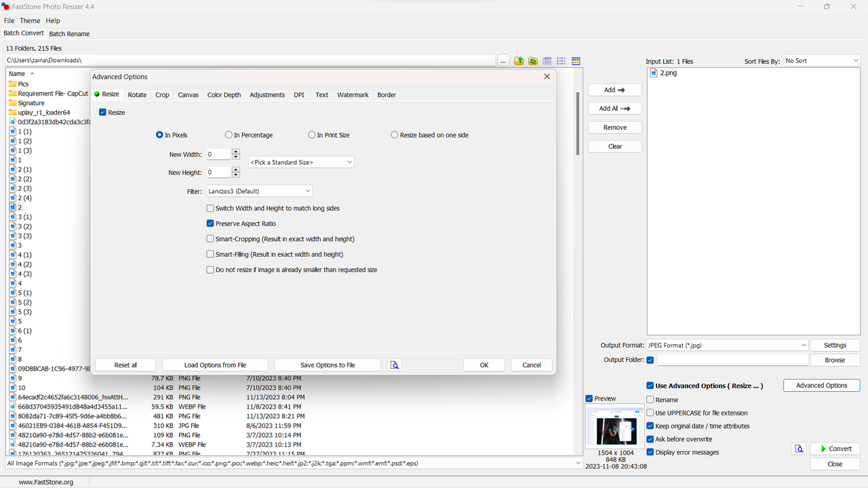
Task: Increase New Width using its up stepper
Action: point(235,151)
